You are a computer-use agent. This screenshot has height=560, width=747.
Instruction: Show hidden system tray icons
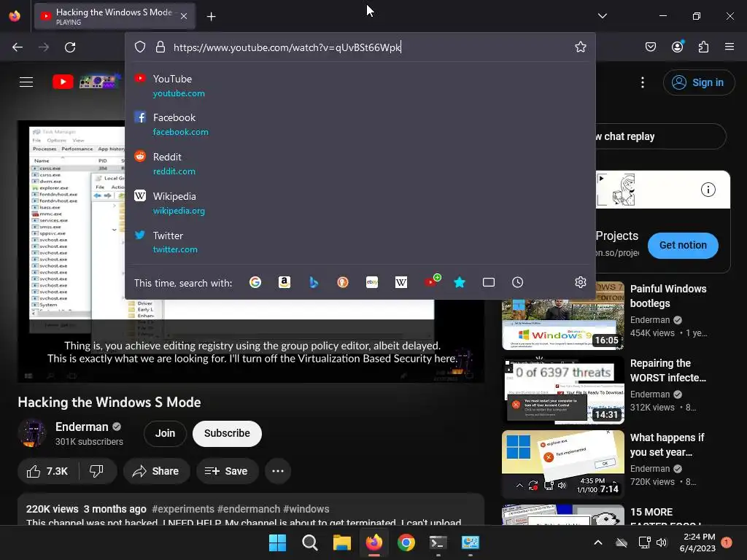[598, 542]
